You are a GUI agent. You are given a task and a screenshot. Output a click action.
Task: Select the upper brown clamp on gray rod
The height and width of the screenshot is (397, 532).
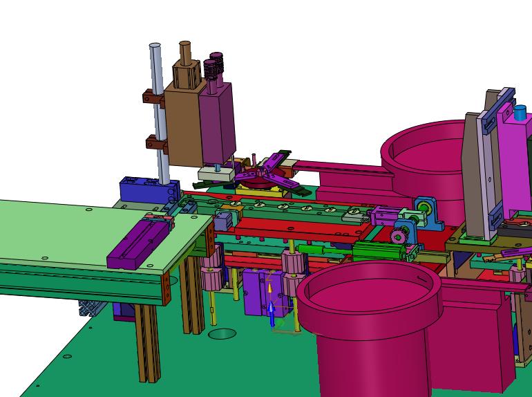(153, 97)
